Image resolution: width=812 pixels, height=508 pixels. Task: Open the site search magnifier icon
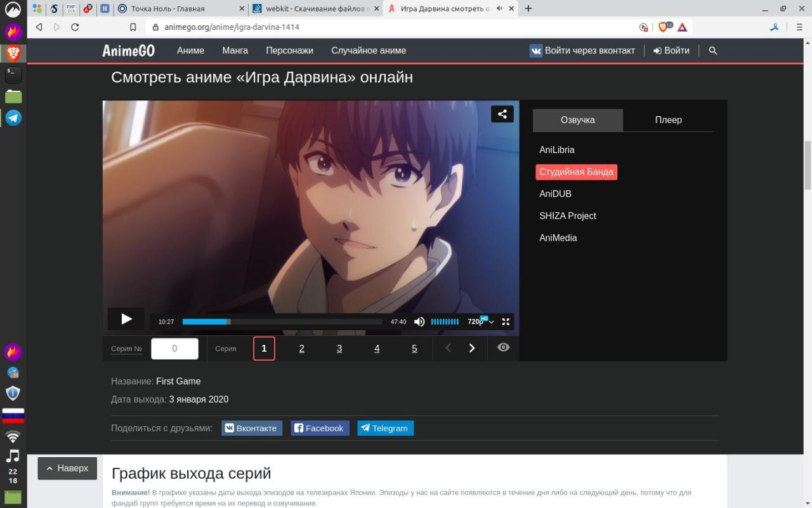(713, 51)
